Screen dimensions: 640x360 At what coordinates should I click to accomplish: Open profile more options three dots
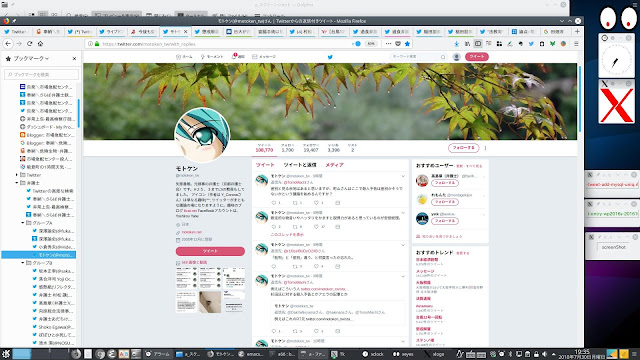(485, 148)
